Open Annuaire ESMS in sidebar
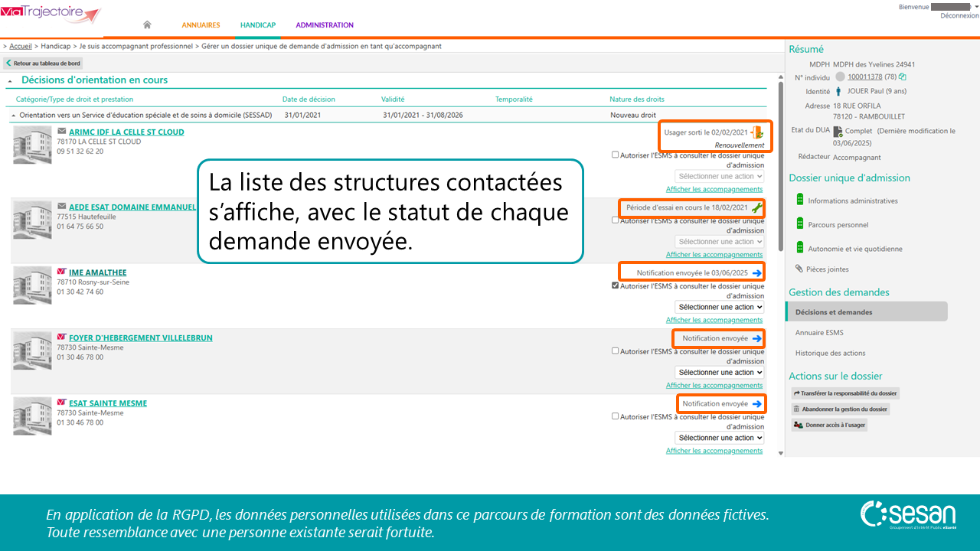 pyautogui.click(x=819, y=333)
